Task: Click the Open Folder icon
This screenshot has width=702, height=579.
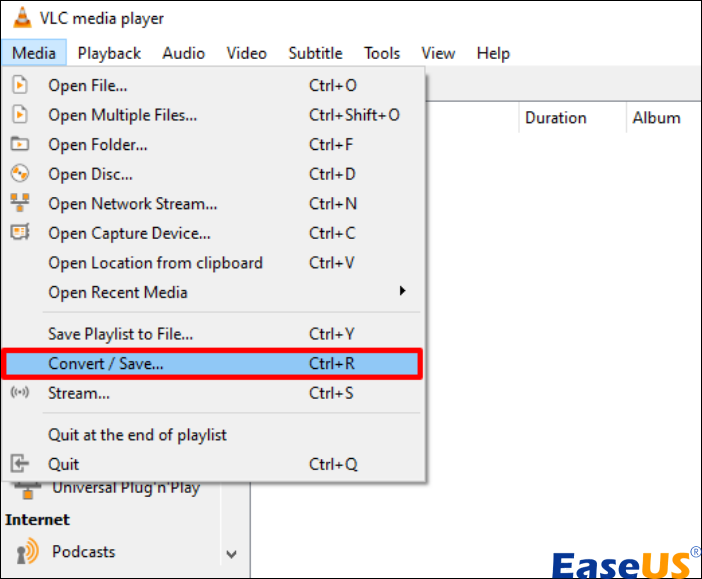Action: coord(20,144)
